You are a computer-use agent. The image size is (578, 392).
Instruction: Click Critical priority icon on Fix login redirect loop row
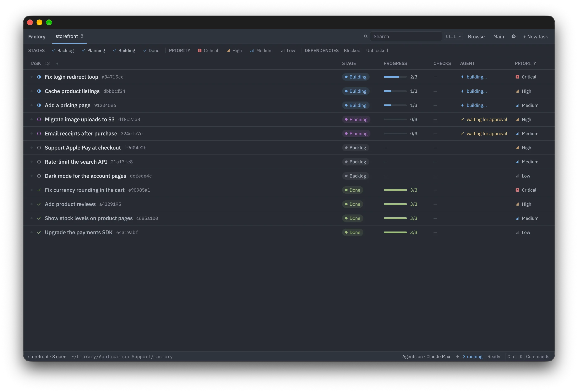click(x=517, y=77)
